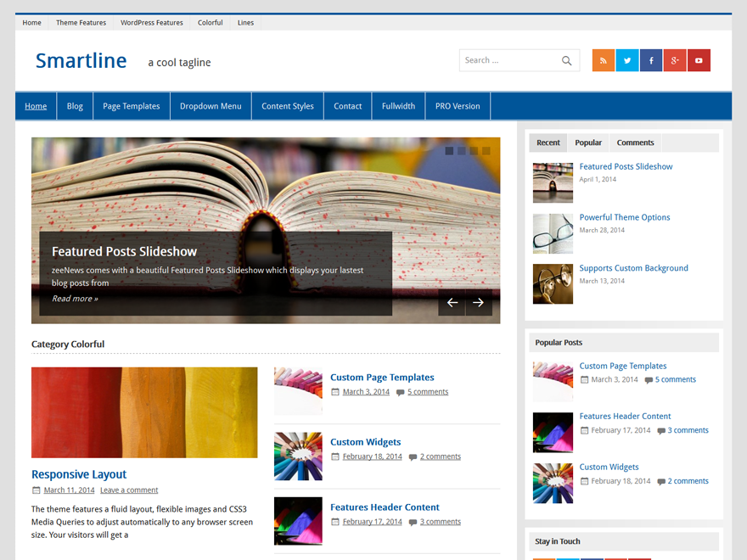Viewport: 747px width, 560px height.
Task: Click the search magnifier icon
Action: coord(566,60)
